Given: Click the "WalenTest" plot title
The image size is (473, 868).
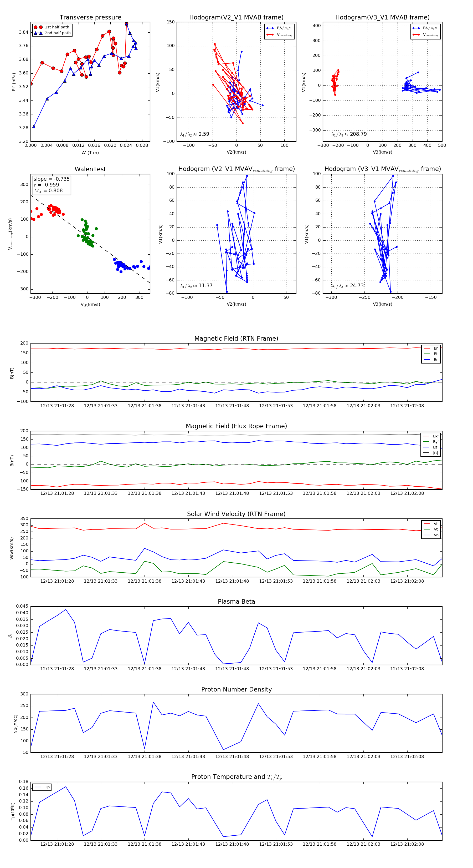Looking at the screenshot, I should (x=90, y=169).
